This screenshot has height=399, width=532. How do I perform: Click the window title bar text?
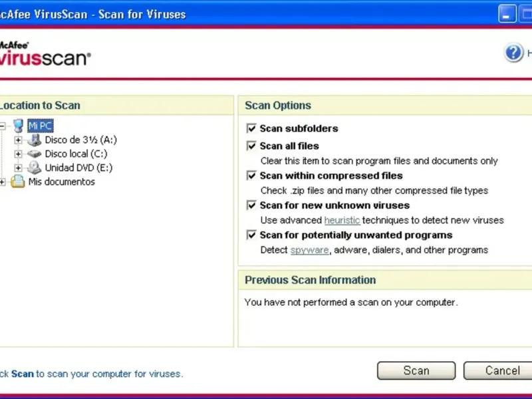pyautogui.click(x=92, y=14)
